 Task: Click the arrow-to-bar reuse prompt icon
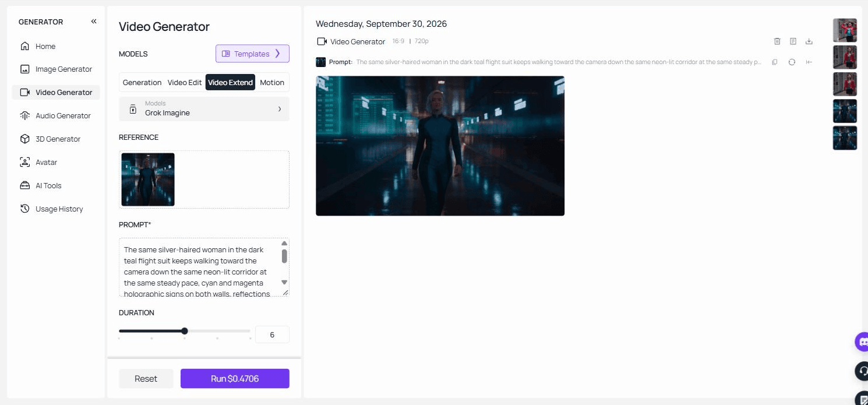[x=809, y=62]
